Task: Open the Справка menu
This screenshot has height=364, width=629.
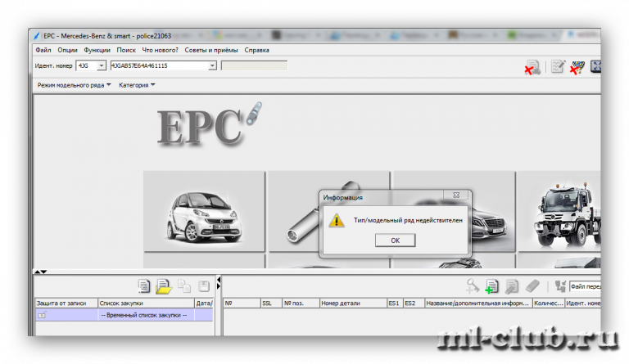Action: [256, 50]
